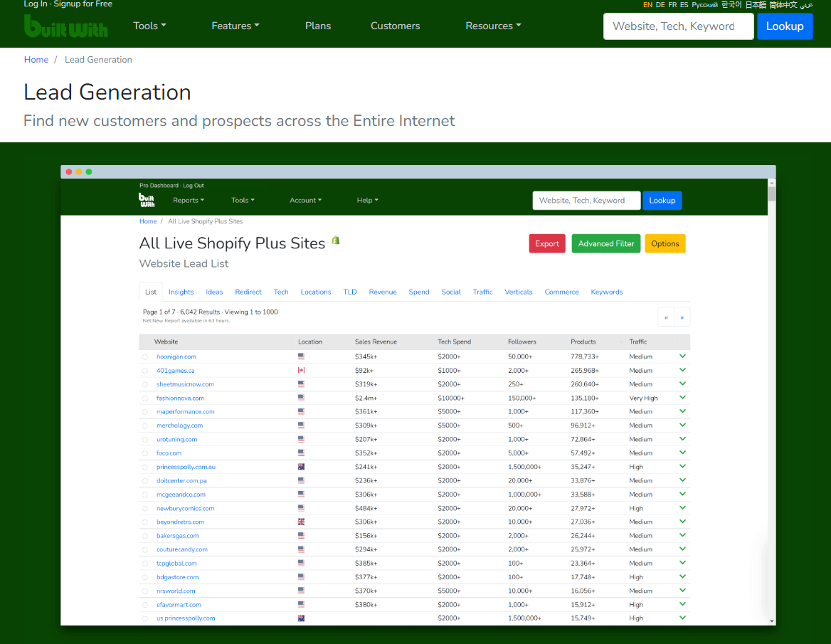
Task: Switch to the Revenue tab
Action: point(383,292)
